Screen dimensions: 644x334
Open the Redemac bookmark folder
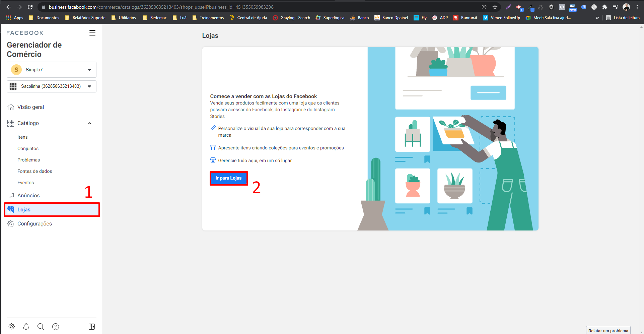coord(155,18)
